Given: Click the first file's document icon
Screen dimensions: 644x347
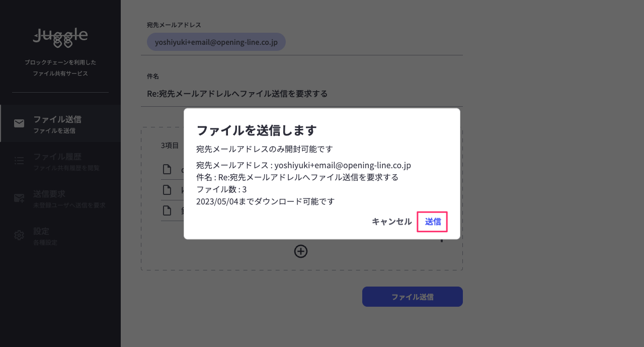Looking at the screenshot, I should point(167,170).
